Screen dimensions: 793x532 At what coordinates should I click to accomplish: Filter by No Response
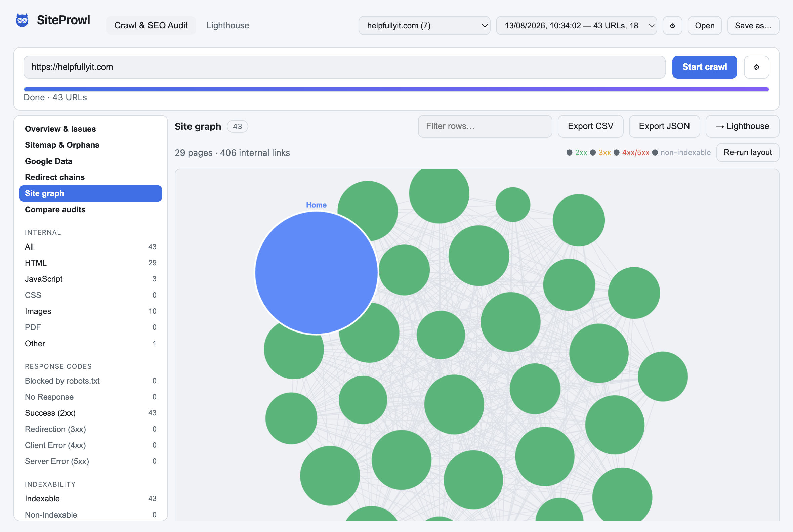tap(91, 397)
